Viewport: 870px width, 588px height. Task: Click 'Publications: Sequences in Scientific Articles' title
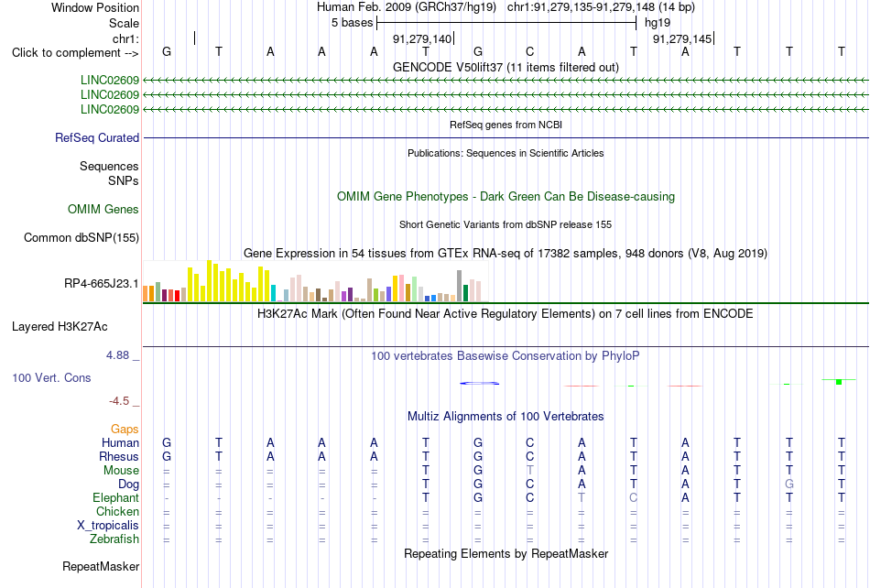tap(506, 153)
